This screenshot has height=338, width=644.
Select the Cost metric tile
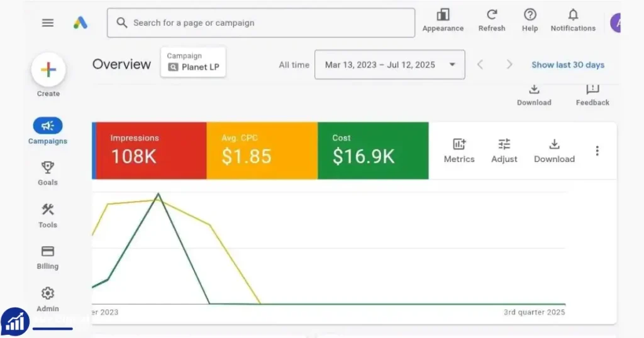(x=373, y=151)
